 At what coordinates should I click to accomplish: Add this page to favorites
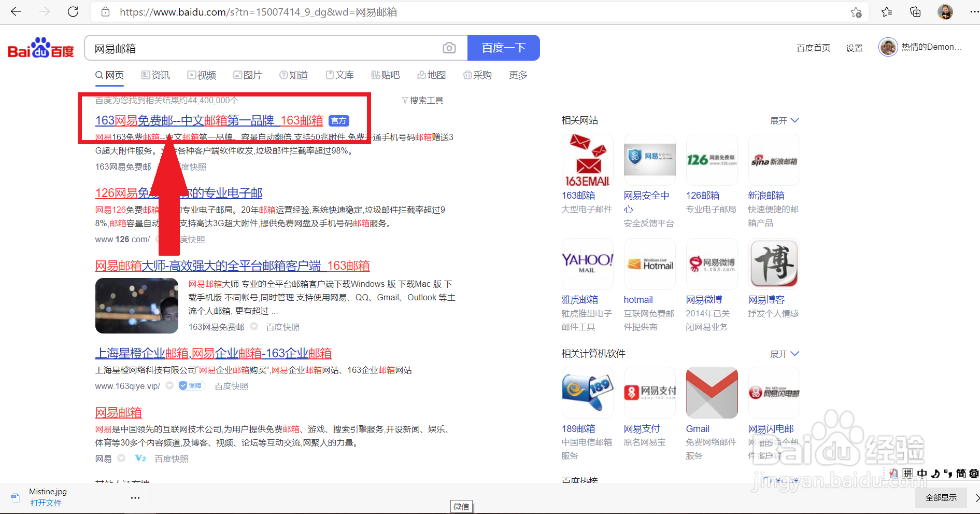coord(856,12)
